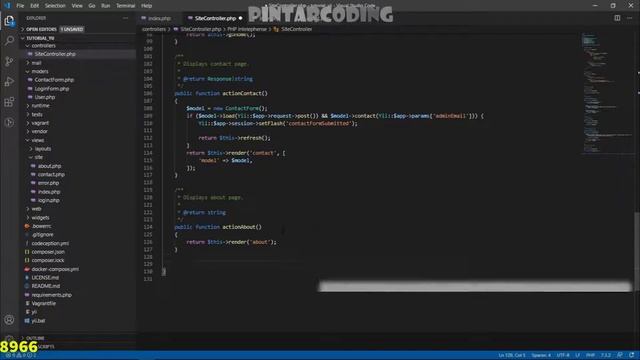
Task: Open the Edit menu
Action: pos(35,6)
